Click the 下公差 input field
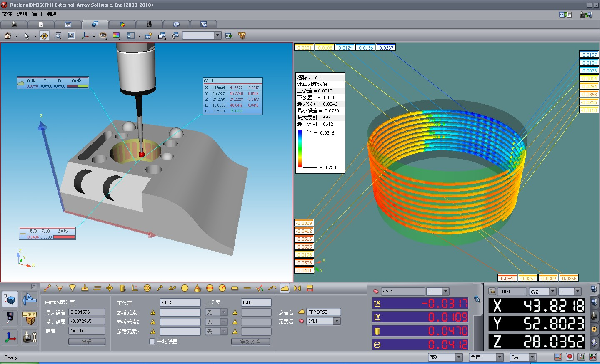600x364 pixels. [180, 302]
